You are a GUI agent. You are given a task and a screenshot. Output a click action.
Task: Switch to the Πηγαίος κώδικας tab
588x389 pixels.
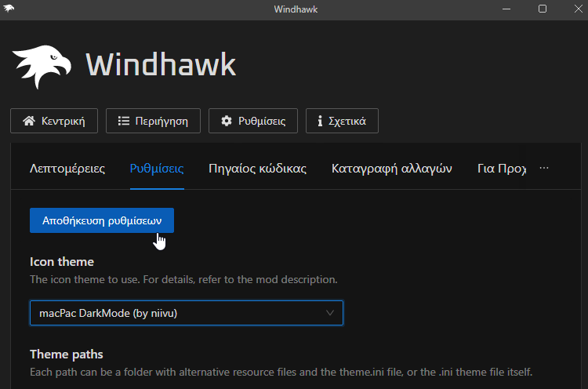pos(257,169)
